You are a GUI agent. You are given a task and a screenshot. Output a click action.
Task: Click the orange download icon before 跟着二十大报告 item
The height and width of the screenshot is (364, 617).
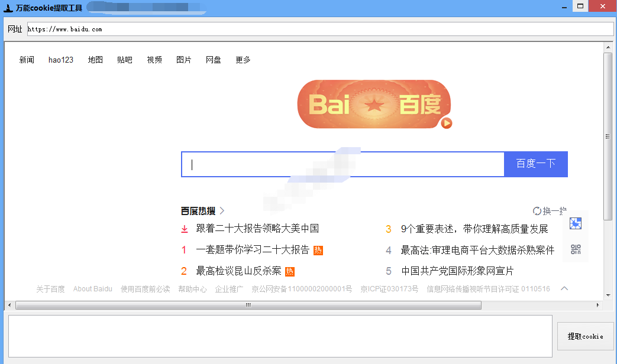coord(184,227)
